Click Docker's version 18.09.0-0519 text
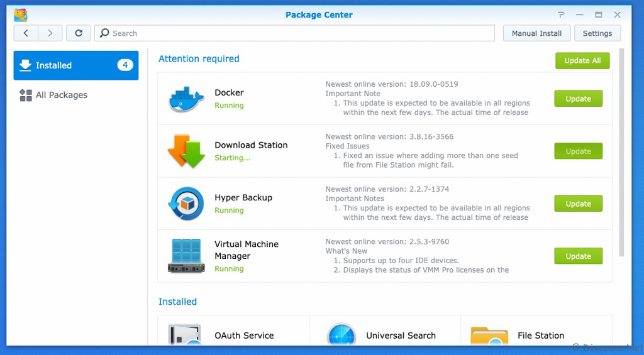The height and width of the screenshot is (355, 644). pyautogui.click(x=433, y=84)
